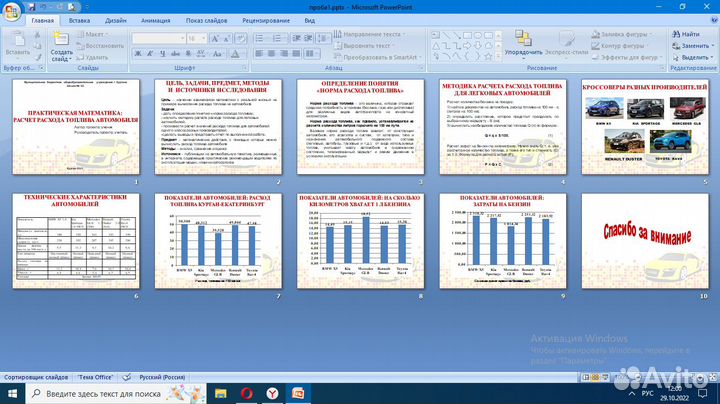
Task: Select the Rectangle shape in shapes gallery
Action: coord(467,35)
